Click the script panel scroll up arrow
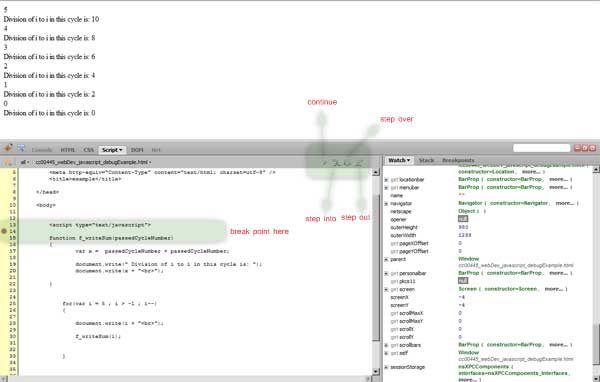This screenshot has height=382, width=600. tap(376, 172)
